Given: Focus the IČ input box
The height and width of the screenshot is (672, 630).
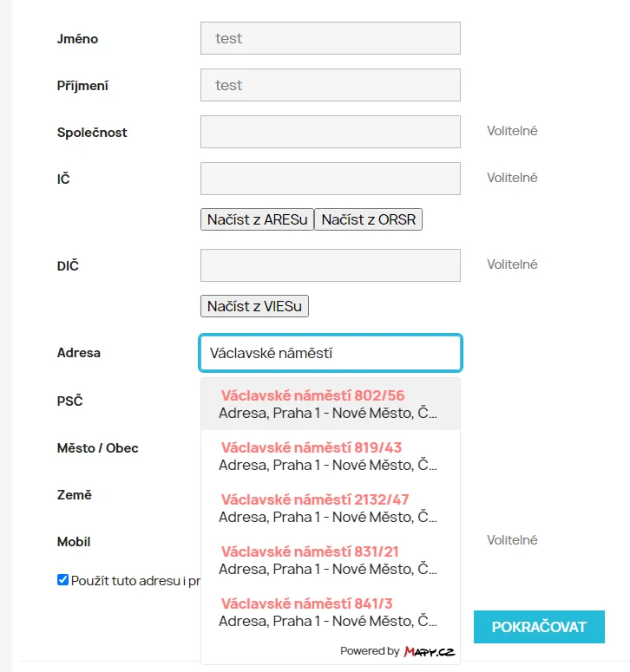Looking at the screenshot, I should coord(330,179).
